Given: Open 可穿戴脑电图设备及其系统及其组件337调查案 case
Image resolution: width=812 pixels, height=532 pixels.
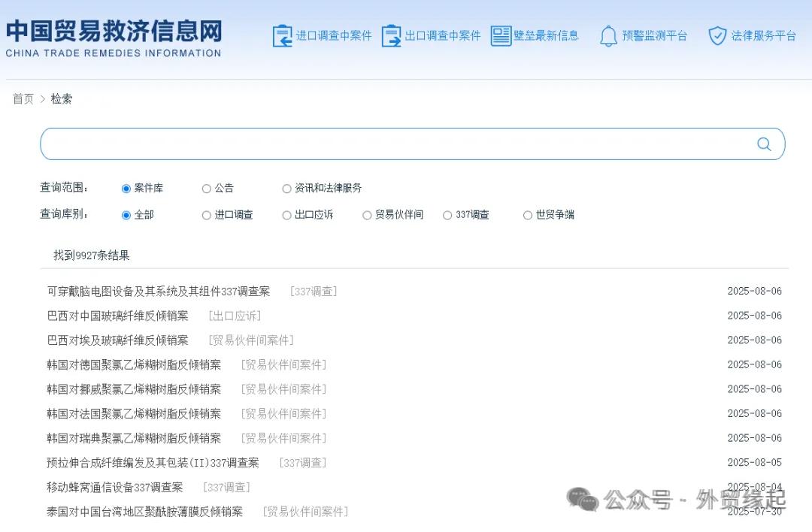Looking at the screenshot, I should (x=158, y=291).
